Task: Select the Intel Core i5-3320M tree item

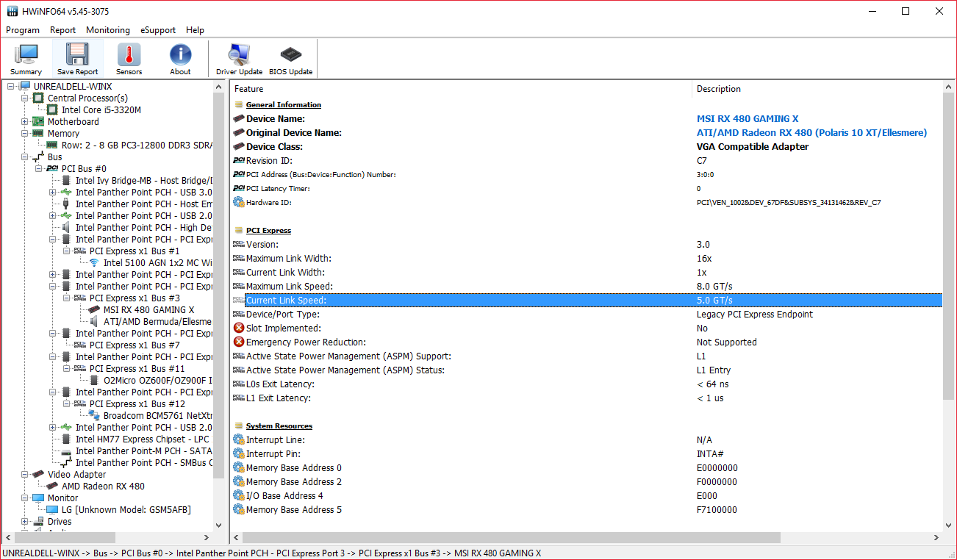Action: (101, 110)
